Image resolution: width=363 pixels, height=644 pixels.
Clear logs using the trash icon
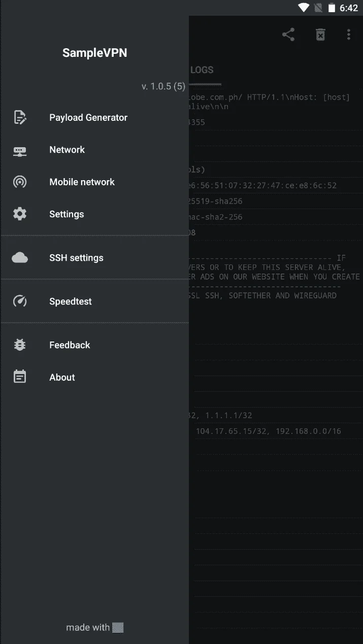pos(320,35)
